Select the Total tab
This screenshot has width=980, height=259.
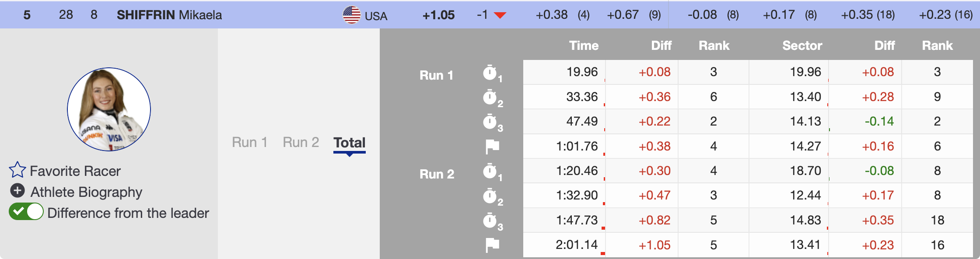349,143
